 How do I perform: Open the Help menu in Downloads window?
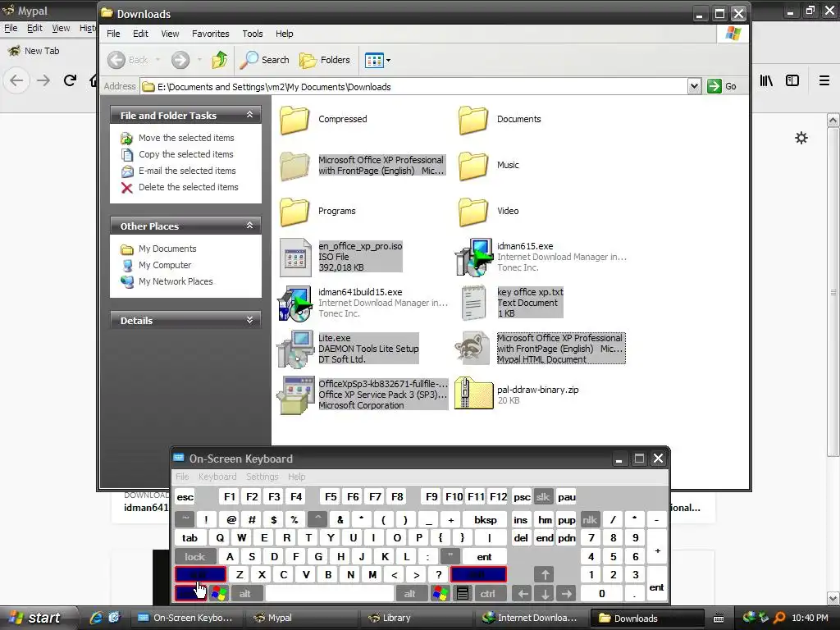coord(284,34)
